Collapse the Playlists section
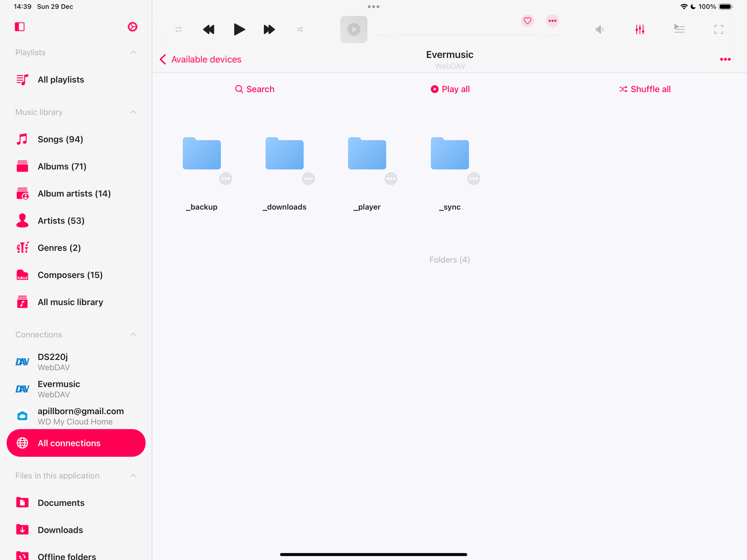The height and width of the screenshot is (560, 747). click(x=133, y=52)
